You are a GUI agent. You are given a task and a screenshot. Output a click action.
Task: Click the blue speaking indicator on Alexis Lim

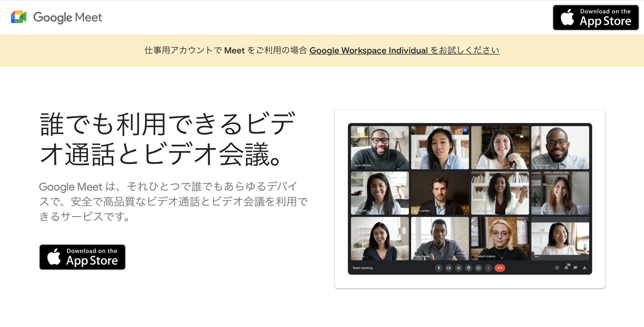(465, 130)
